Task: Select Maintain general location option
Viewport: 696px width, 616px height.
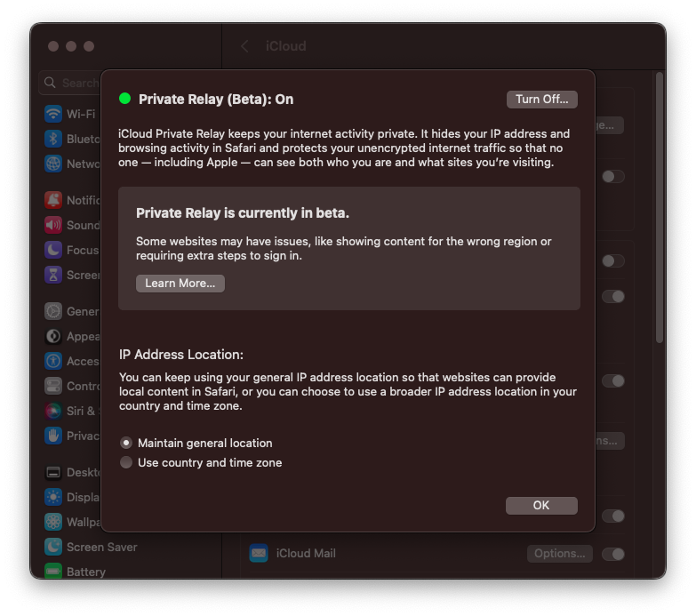Action: click(x=126, y=443)
